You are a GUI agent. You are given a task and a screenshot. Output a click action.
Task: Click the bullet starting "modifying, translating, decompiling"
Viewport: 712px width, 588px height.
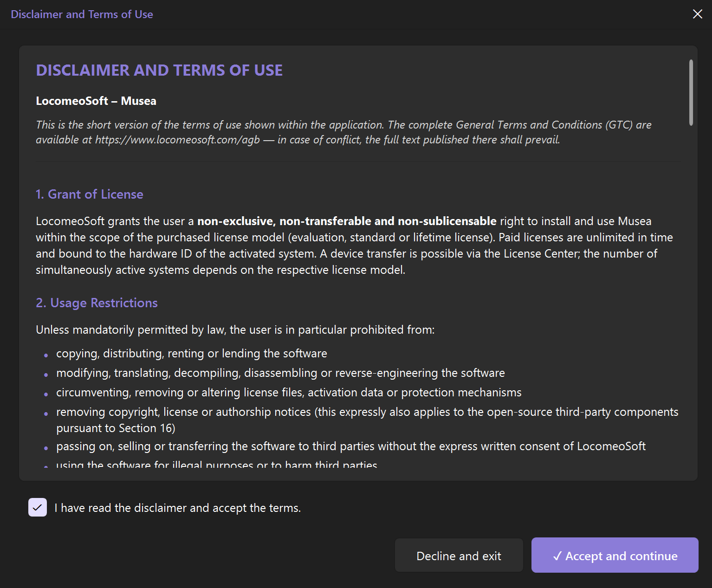pyautogui.click(x=280, y=373)
